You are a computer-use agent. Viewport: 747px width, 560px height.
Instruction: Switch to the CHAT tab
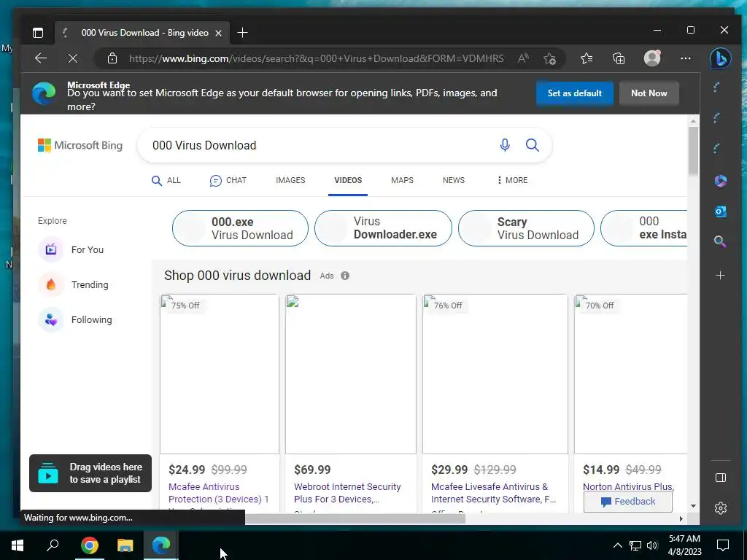(x=228, y=181)
